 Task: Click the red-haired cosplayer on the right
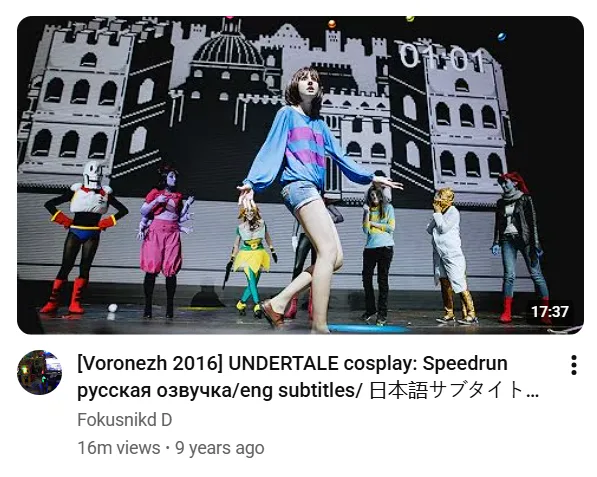(x=519, y=246)
